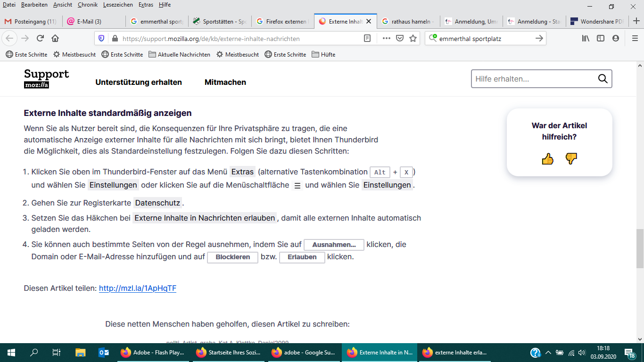
Task: Click Unterstützung erhalten navigation link
Action: (x=139, y=82)
